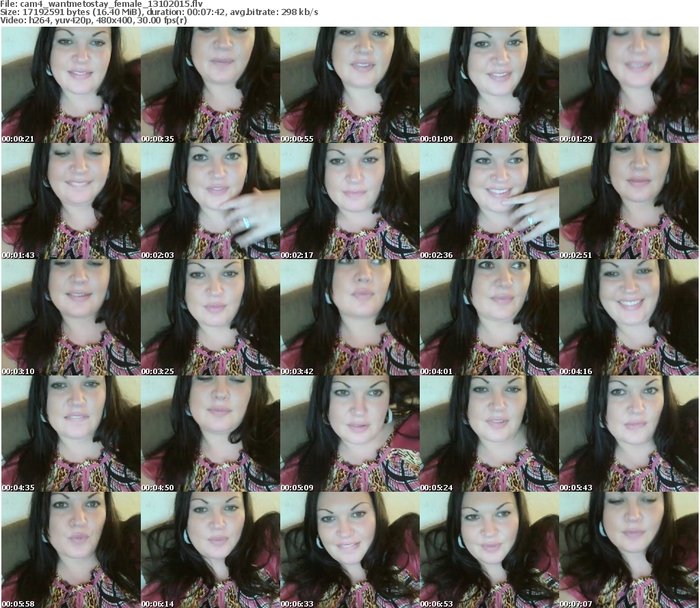Open the frame stamped 00:05:09

pyautogui.click(x=349, y=434)
